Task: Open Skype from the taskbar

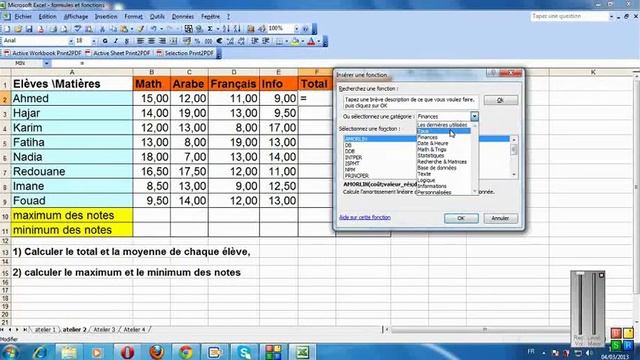Action: tap(244, 352)
